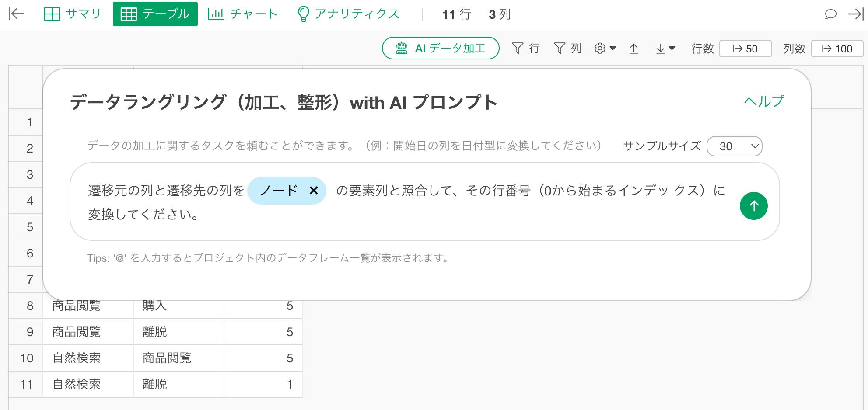This screenshot has width=868, height=410.
Task: Select the テーブル tab
Action: (155, 14)
